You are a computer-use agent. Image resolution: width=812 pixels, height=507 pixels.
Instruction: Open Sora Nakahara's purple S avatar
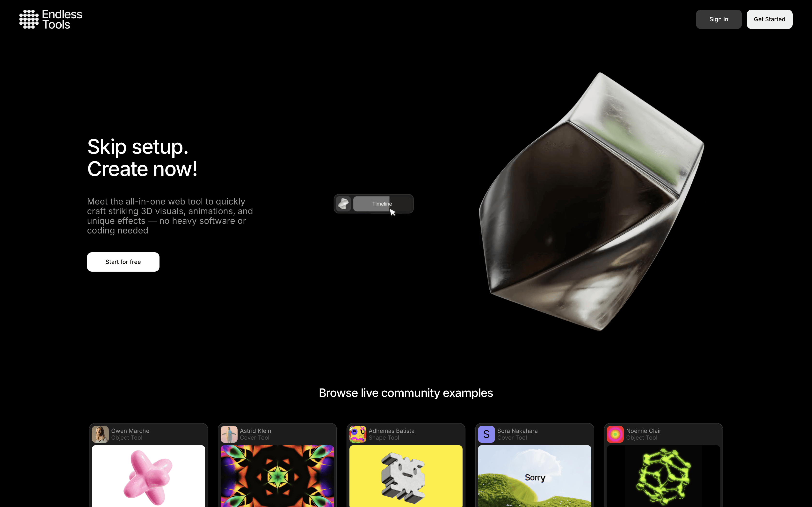click(x=486, y=434)
